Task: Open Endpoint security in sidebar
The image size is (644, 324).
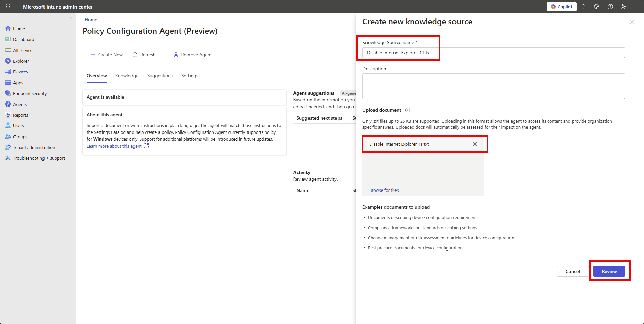Action: coord(30,93)
